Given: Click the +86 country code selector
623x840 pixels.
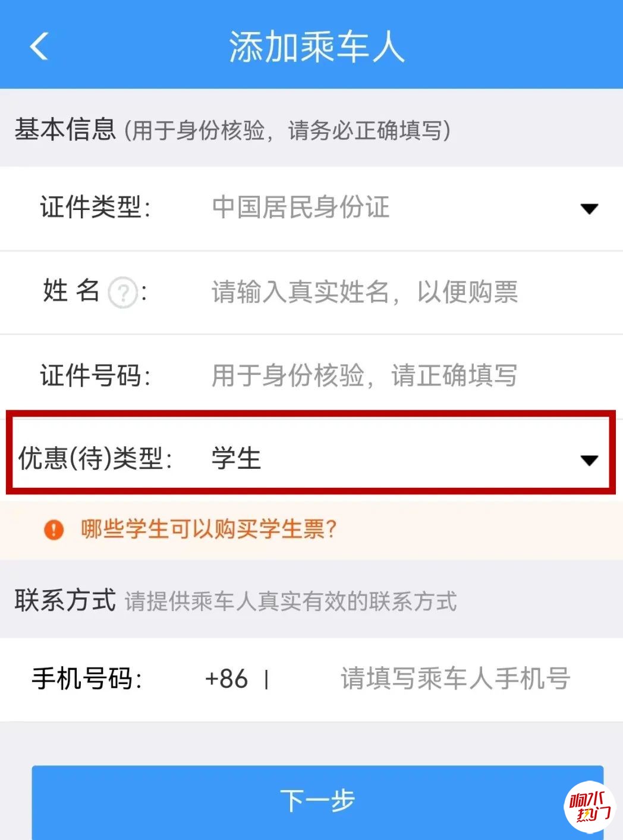Looking at the screenshot, I should (226, 679).
